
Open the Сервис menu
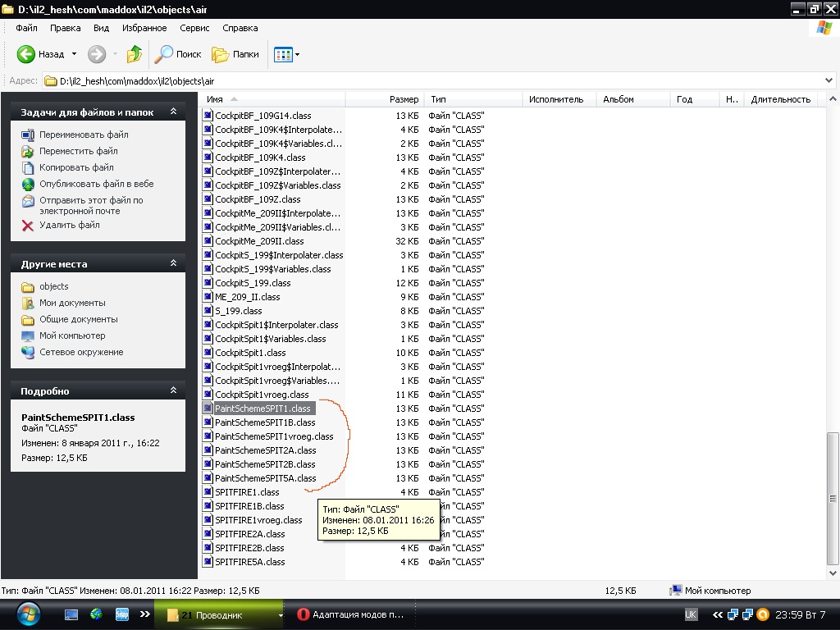point(194,28)
